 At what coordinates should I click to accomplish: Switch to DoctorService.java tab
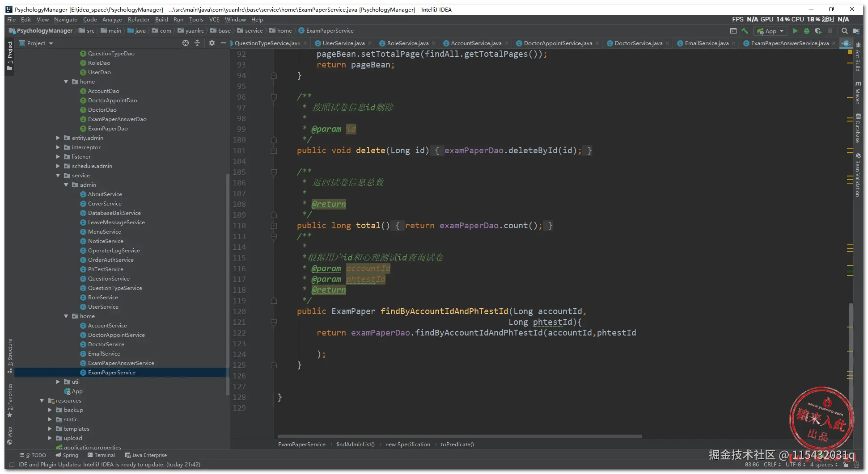[x=638, y=43]
